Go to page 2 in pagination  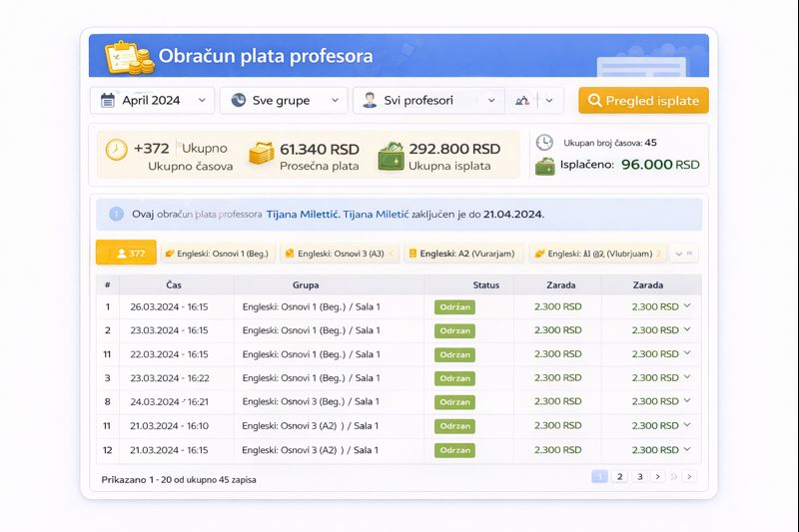(619, 476)
